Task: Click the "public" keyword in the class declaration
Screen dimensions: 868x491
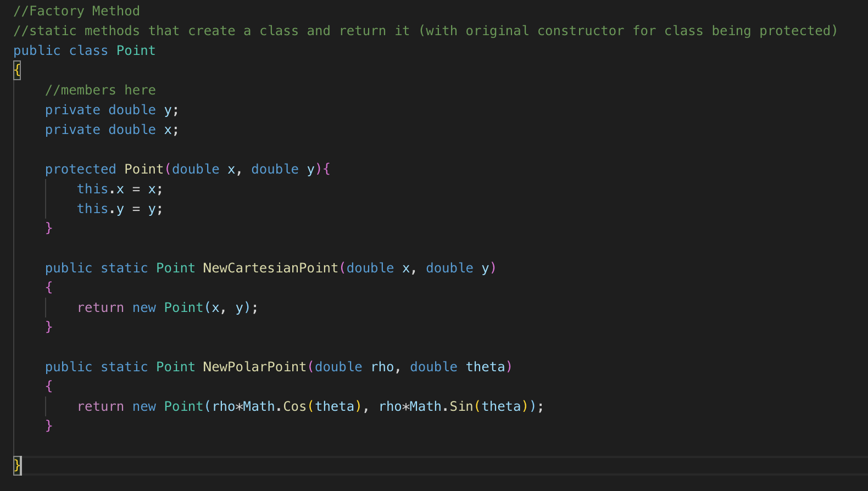Action: 37,51
